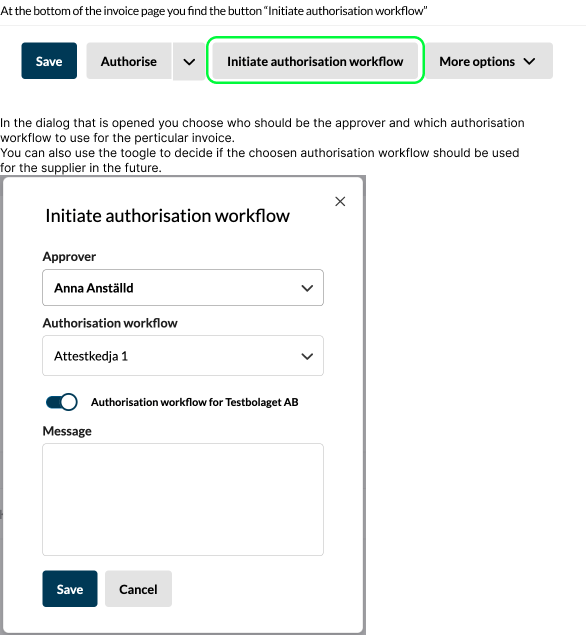
Task: Click Save in the invoice toolbar
Action: (49, 61)
